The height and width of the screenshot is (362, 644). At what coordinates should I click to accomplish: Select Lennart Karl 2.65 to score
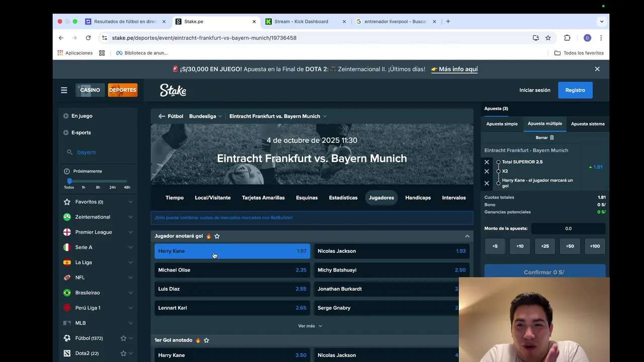tap(232, 308)
